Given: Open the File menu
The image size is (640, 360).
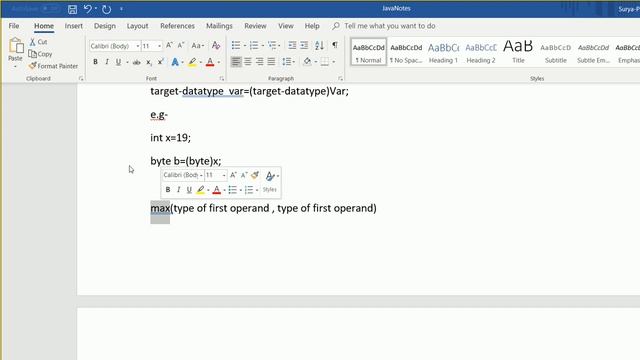Looking at the screenshot, I should (x=14, y=26).
